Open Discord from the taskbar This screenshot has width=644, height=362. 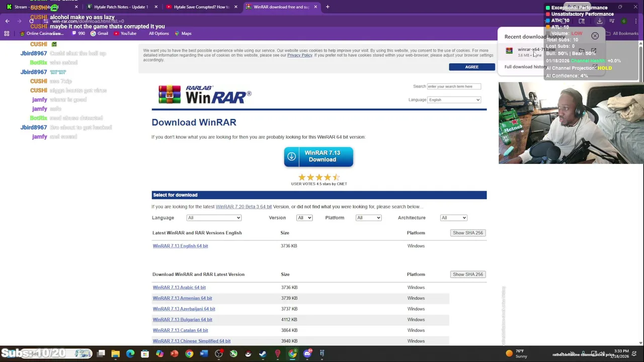(307, 354)
